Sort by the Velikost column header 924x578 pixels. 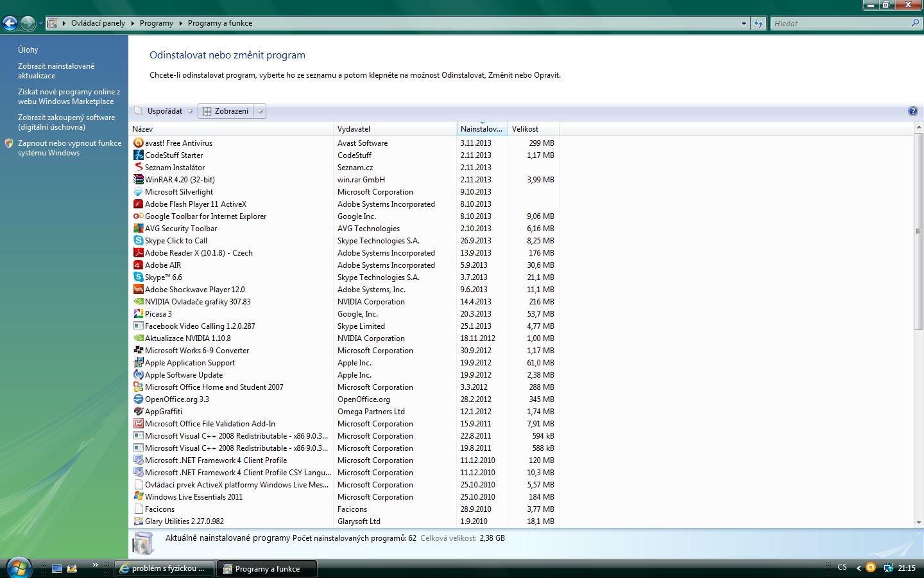(533, 129)
